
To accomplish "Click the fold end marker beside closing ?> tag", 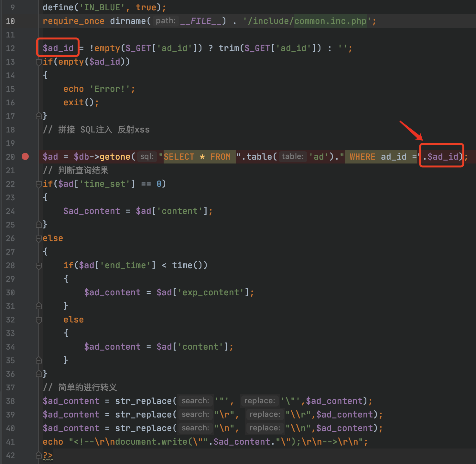I will point(38,455).
